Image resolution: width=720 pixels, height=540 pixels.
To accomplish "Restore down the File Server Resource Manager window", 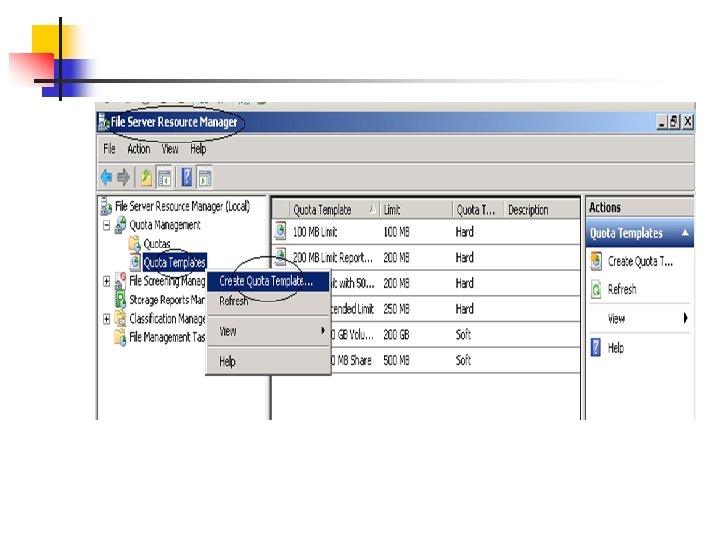I will coord(674,122).
